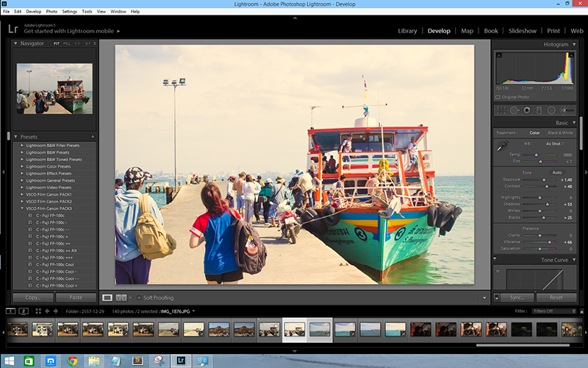The width and height of the screenshot is (588, 368).
Task: Switch to the Library module
Action: pos(407,31)
